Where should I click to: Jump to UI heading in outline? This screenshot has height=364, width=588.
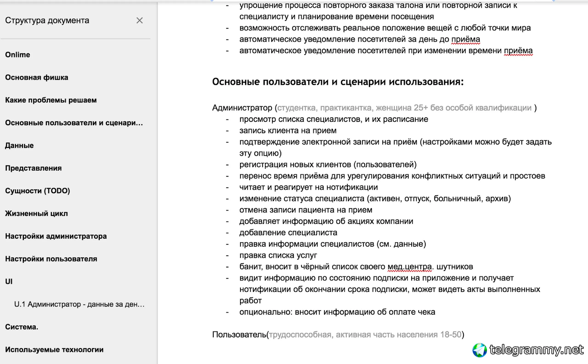click(x=9, y=281)
